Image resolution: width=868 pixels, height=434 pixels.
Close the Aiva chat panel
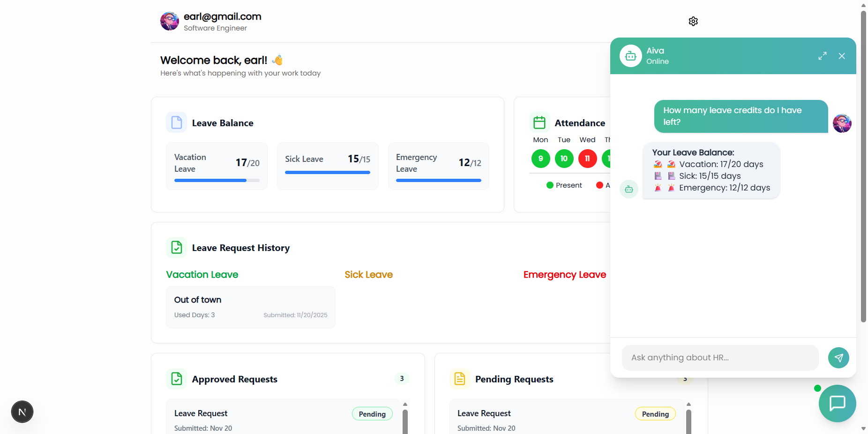click(x=842, y=56)
